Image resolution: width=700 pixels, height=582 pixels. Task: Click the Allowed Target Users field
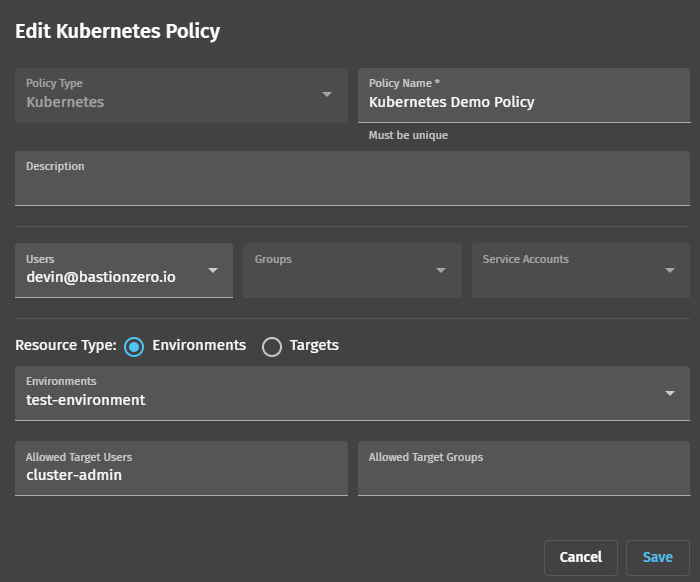[x=181, y=469]
